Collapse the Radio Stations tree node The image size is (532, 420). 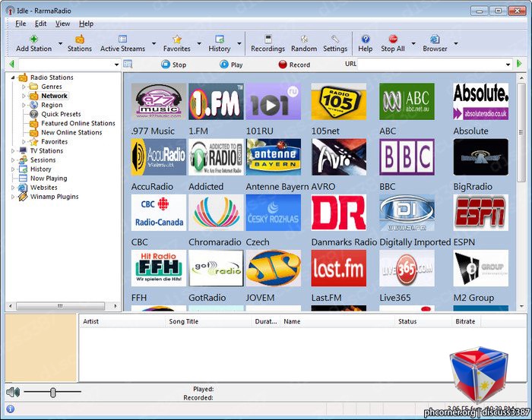tap(13, 77)
